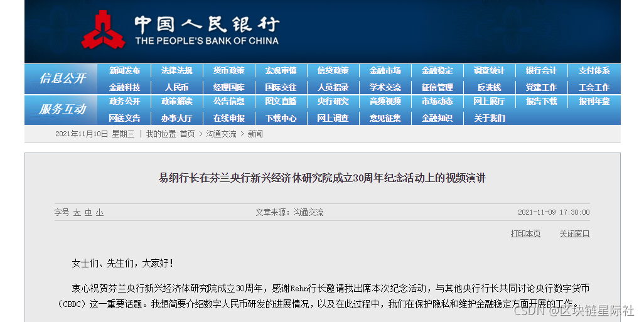Click 新闻 breadcrumb link

tap(255, 134)
